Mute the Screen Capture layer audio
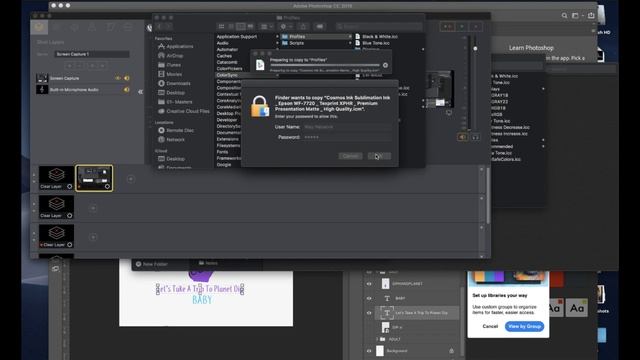640x360 pixels. (127, 78)
